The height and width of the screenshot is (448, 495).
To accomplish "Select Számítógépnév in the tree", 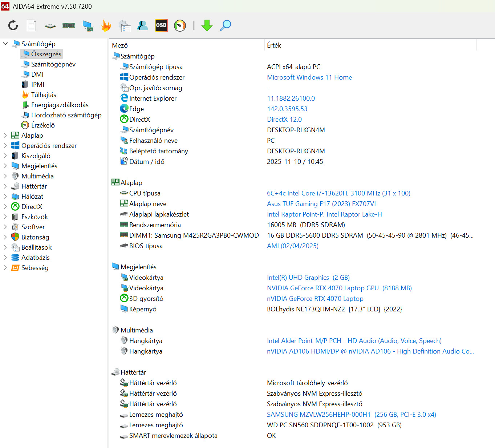I will tap(49, 64).
